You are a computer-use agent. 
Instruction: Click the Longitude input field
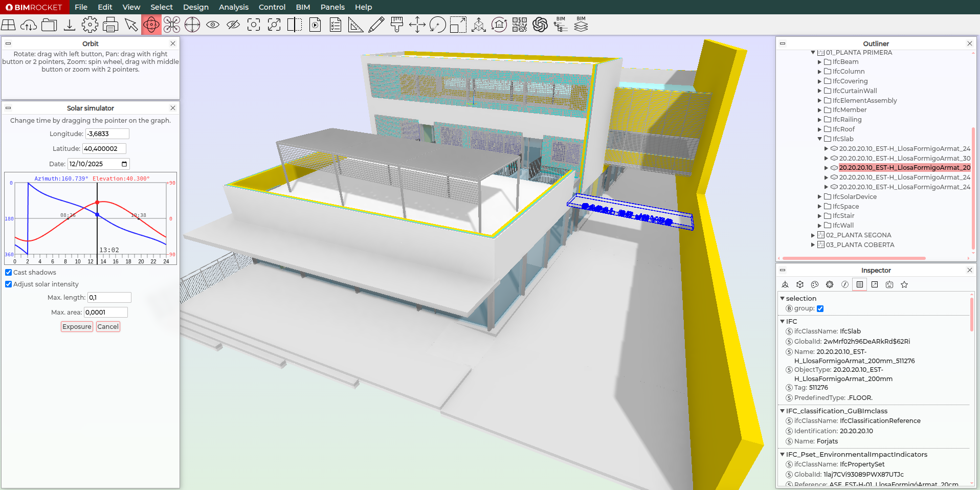(x=107, y=134)
